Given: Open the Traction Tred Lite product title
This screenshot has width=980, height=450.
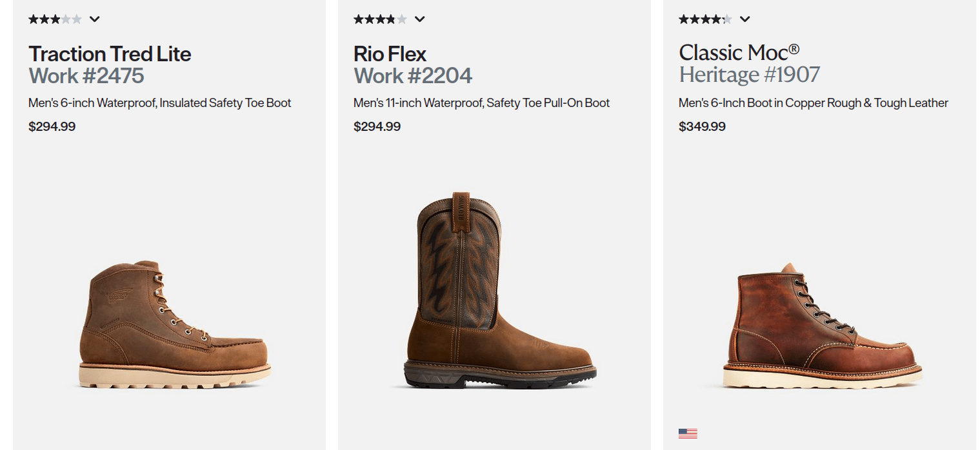Looking at the screenshot, I should coord(110,54).
